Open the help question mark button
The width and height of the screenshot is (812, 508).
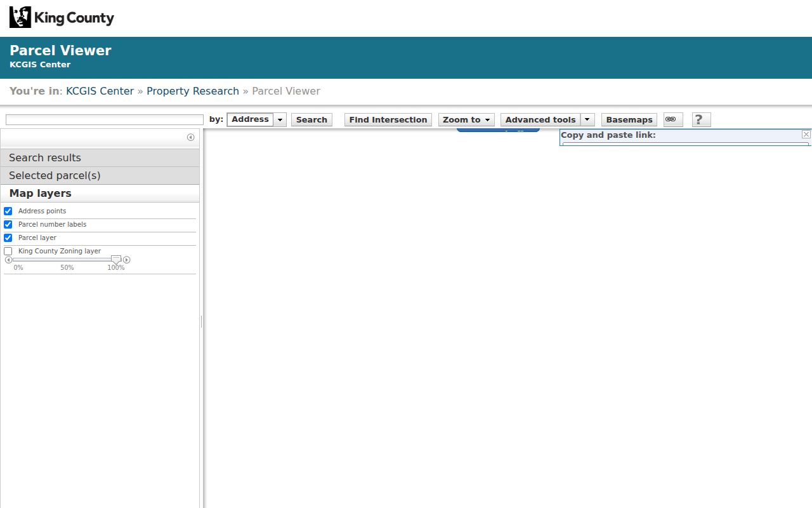pos(701,119)
